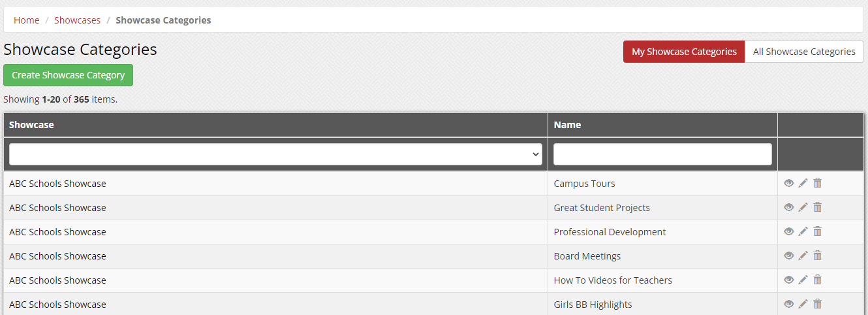868x315 pixels.
Task: Edit the Board Meetings category
Action: click(803, 256)
